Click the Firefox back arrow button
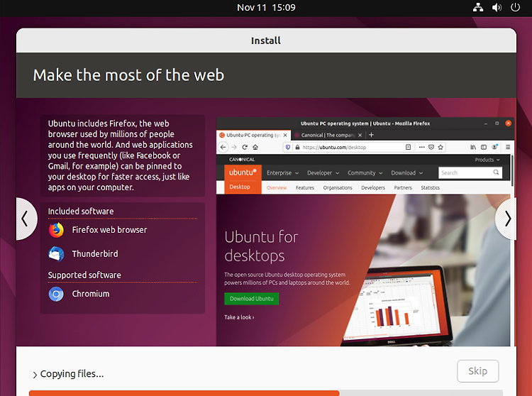 223,148
